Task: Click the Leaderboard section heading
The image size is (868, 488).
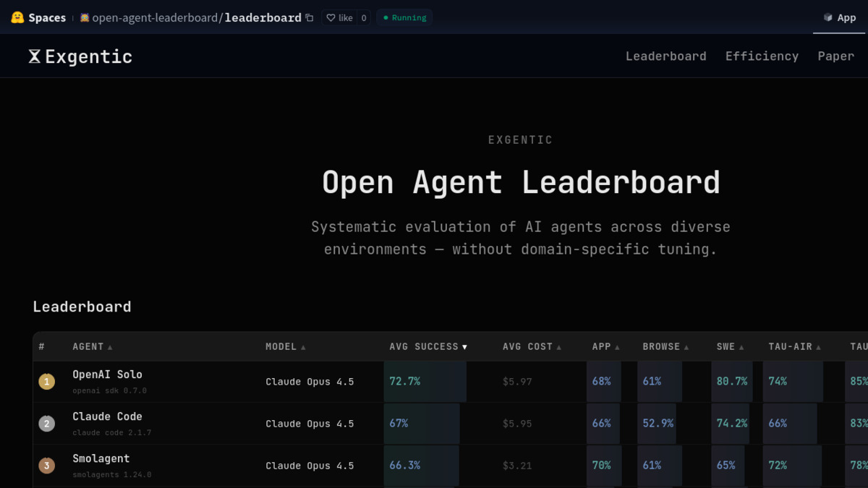Action: pos(82,307)
